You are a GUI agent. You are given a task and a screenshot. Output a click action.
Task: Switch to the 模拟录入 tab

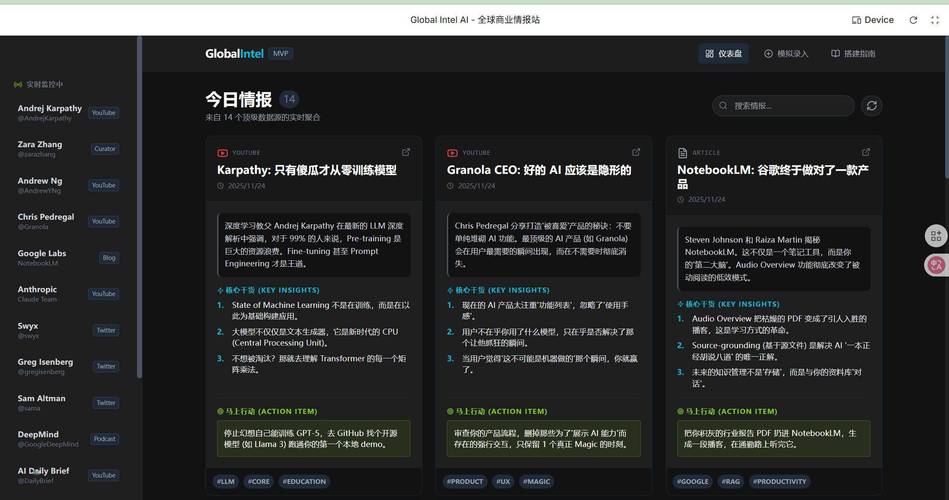coord(786,53)
